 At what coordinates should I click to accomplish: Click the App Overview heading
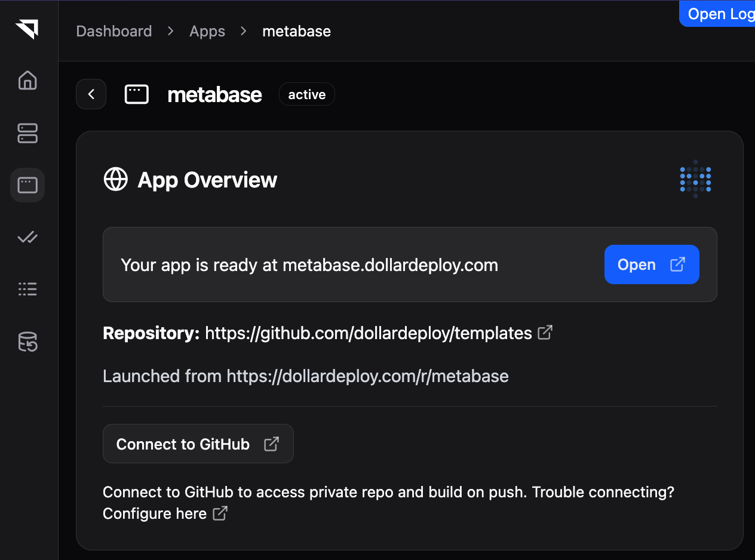coord(207,180)
